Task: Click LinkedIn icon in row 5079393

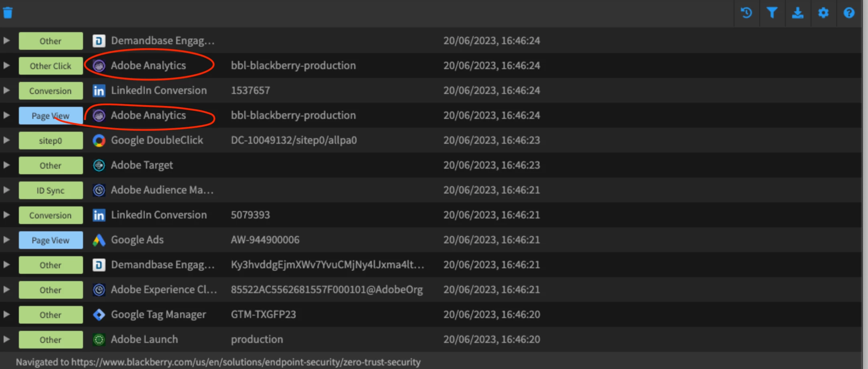Action: point(99,215)
